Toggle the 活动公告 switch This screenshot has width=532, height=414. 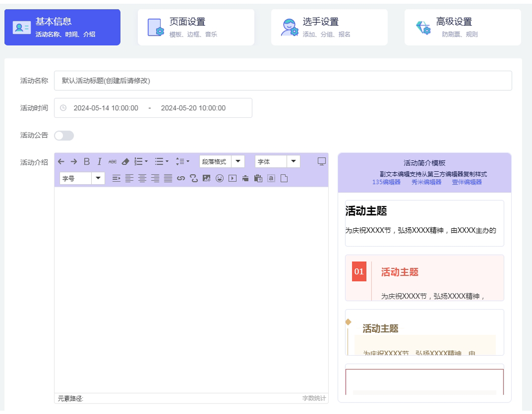(64, 136)
